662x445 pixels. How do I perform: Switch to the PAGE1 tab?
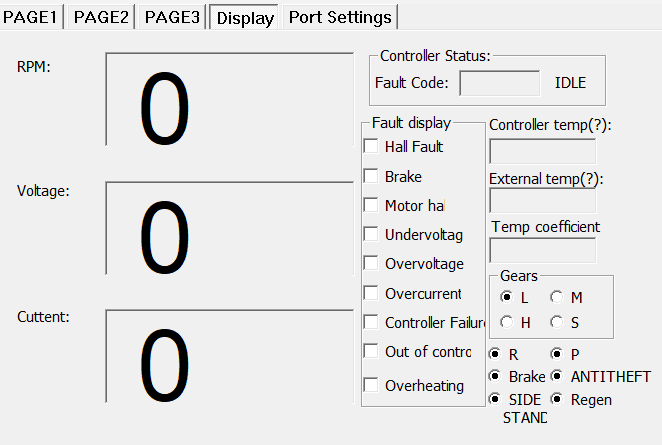tap(33, 17)
